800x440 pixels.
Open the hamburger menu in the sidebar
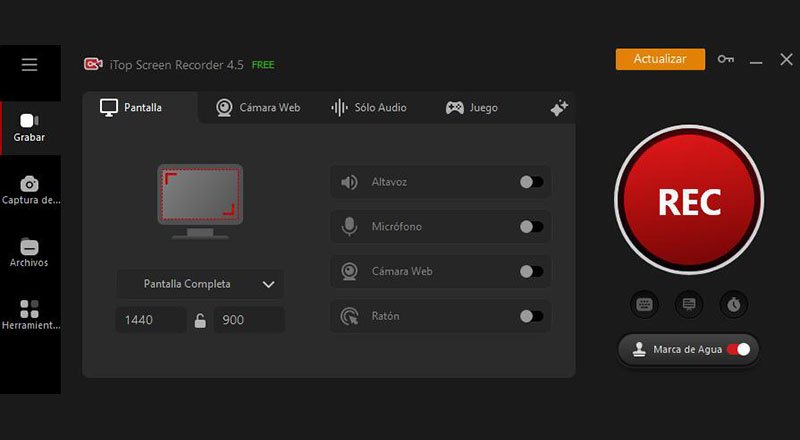click(29, 65)
